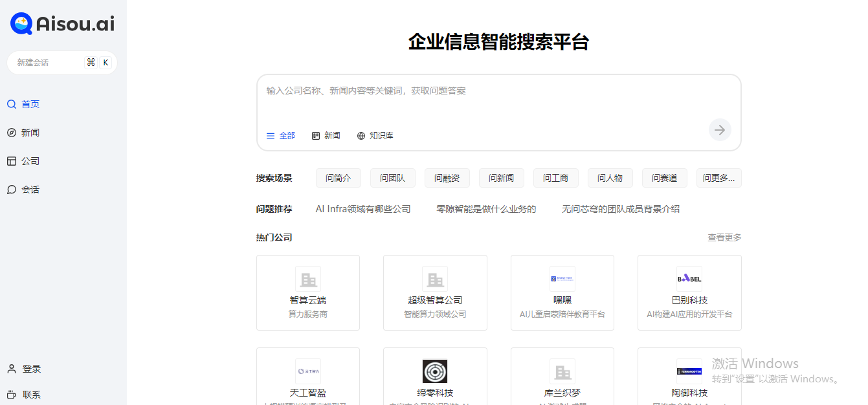868x405 pixels.
Task: Click the 问新闻 scenario chip
Action: point(502,178)
